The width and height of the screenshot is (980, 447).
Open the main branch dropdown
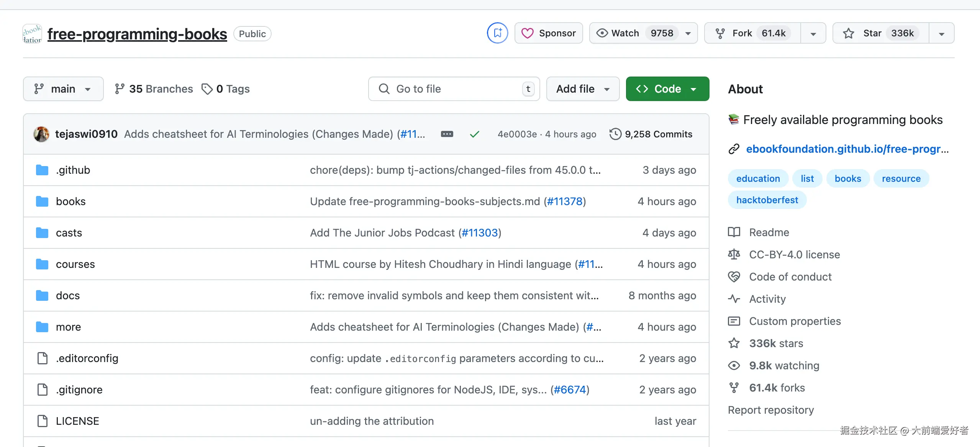63,89
